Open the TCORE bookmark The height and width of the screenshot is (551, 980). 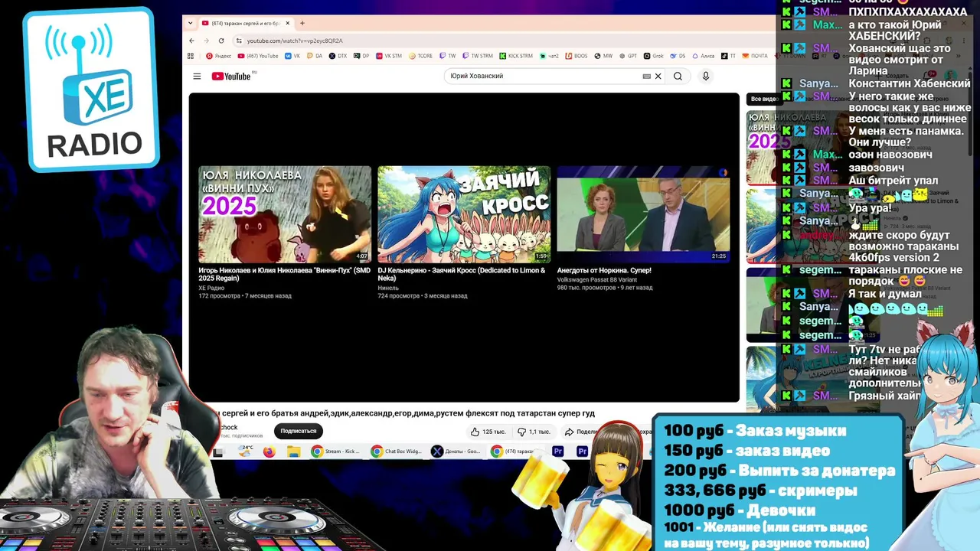(421, 56)
